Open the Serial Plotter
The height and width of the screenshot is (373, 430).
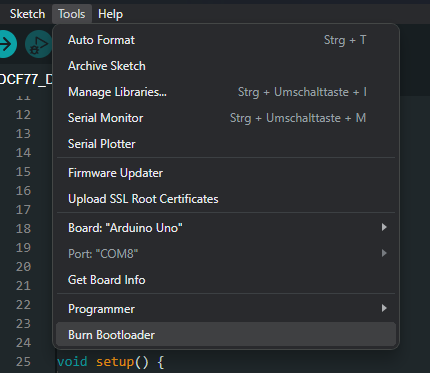pyautogui.click(x=226, y=144)
